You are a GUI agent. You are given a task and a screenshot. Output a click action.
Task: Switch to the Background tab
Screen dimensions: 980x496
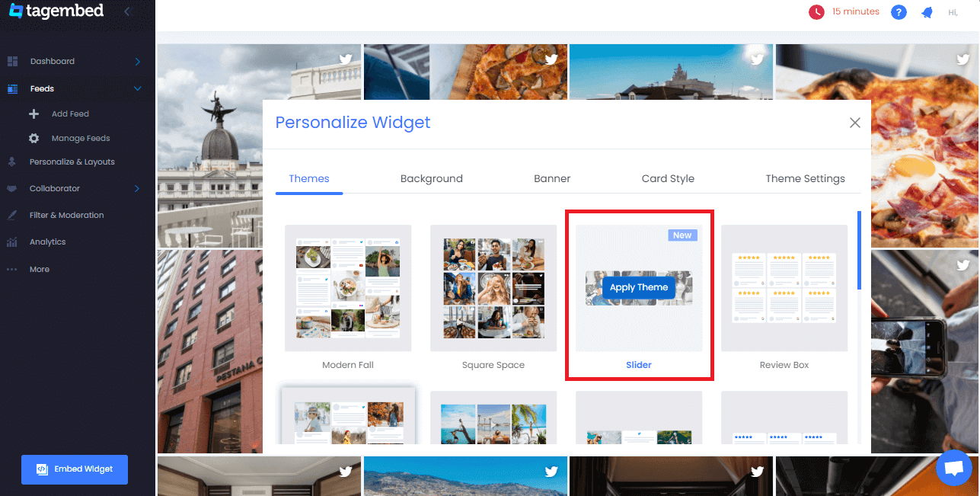[431, 178]
